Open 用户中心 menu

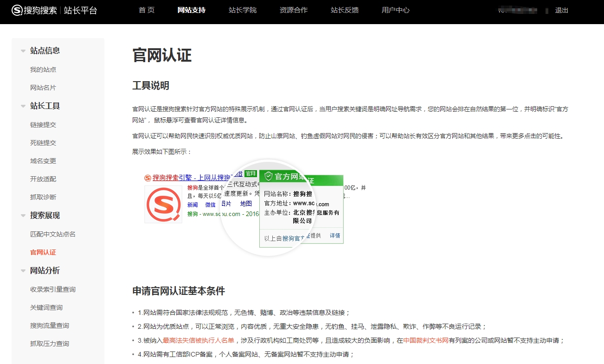tap(396, 10)
